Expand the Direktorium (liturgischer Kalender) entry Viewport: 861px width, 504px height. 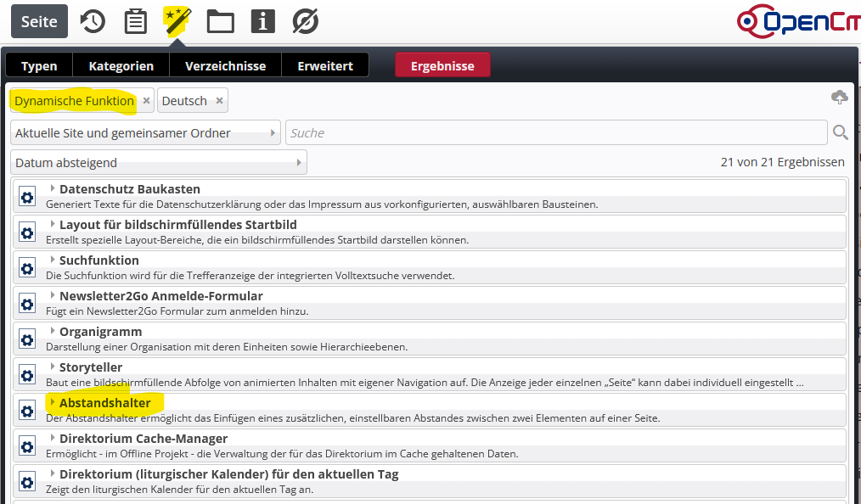(52, 473)
